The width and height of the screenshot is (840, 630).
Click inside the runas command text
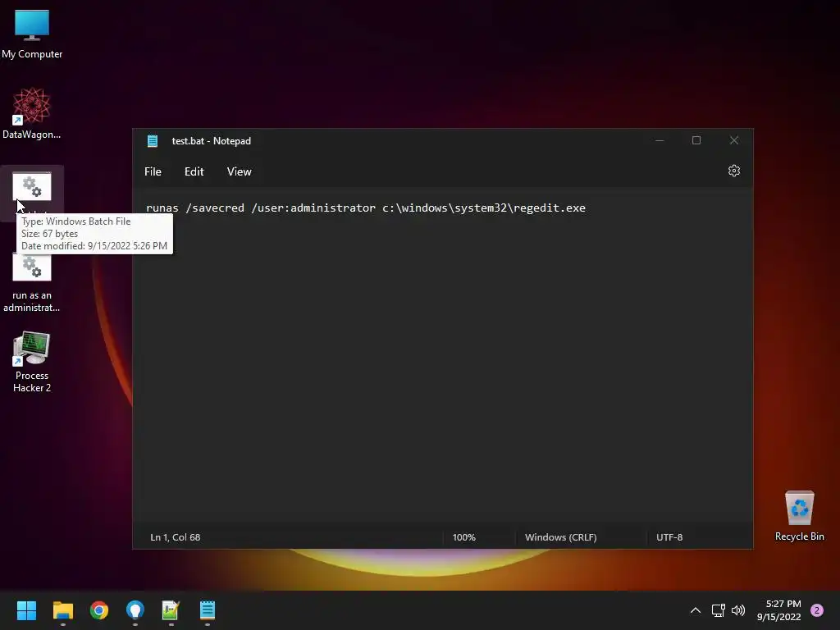click(x=365, y=208)
